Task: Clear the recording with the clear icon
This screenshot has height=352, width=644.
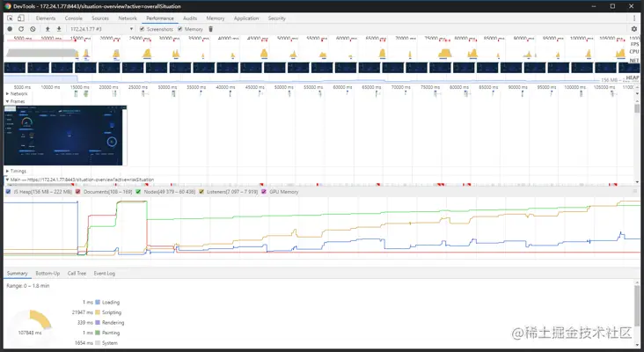Action: (x=33, y=29)
